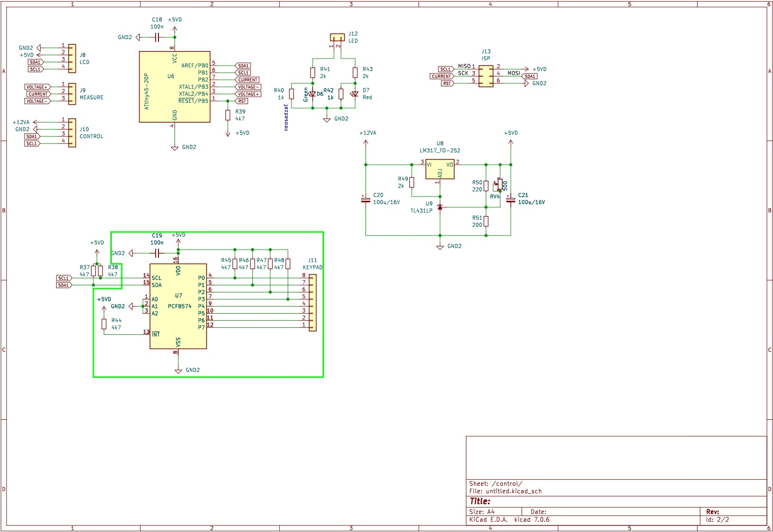Click the PCF8574 chip U7 body

[178, 307]
